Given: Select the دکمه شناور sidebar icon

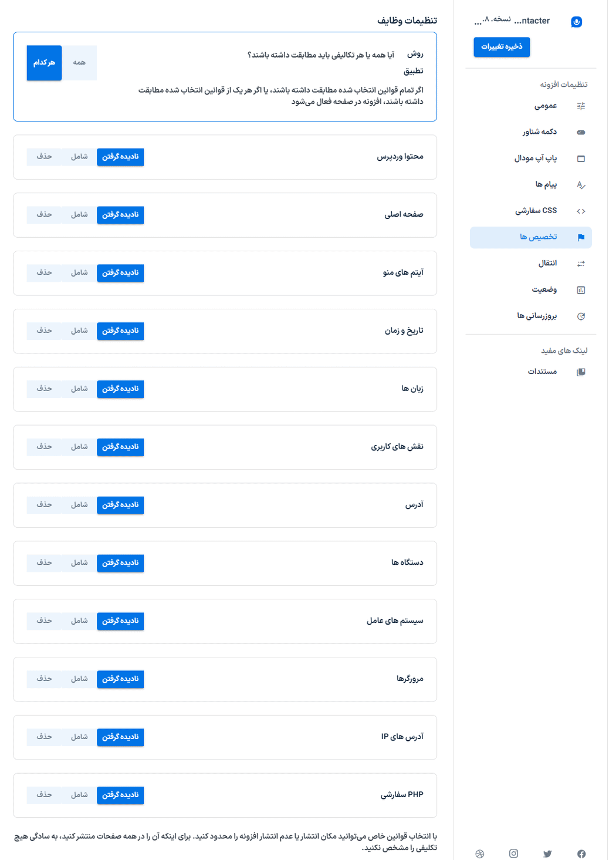Looking at the screenshot, I should click(581, 133).
